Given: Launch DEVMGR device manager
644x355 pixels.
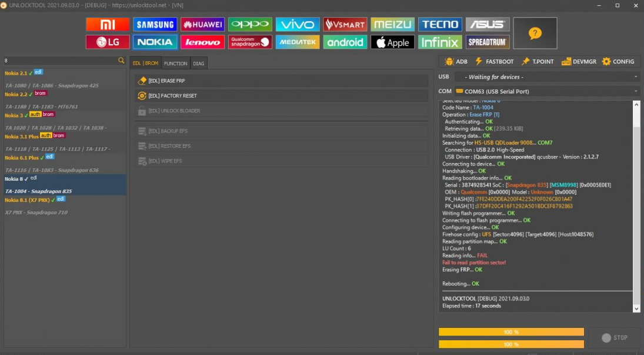Looking at the screenshot, I should pyautogui.click(x=579, y=61).
